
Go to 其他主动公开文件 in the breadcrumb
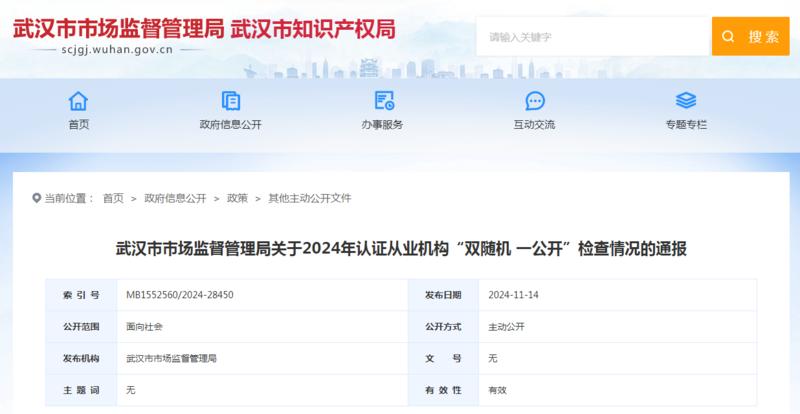coord(310,198)
